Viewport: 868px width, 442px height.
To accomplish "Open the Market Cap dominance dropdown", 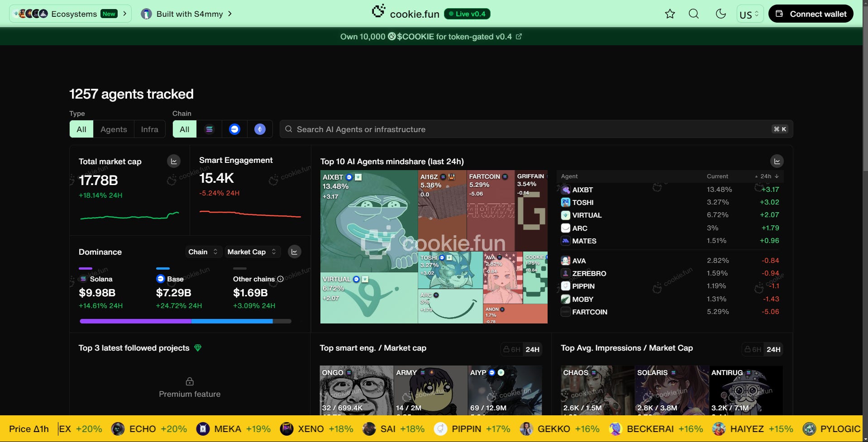I will point(252,252).
